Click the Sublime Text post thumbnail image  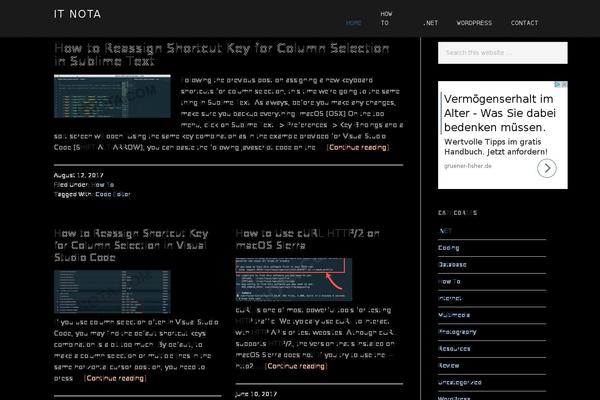[112, 96]
